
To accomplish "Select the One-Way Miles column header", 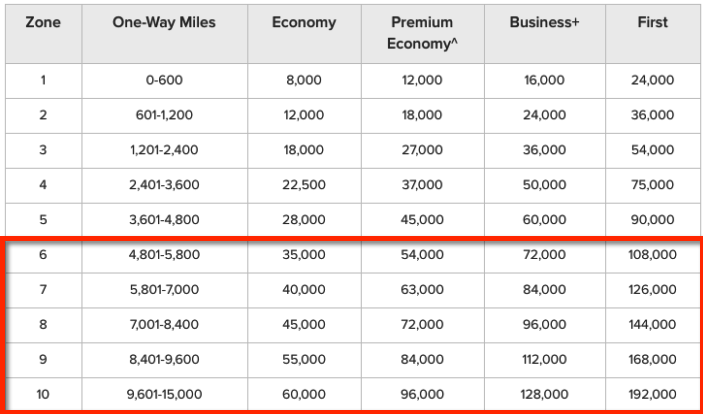I will point(164,22).
